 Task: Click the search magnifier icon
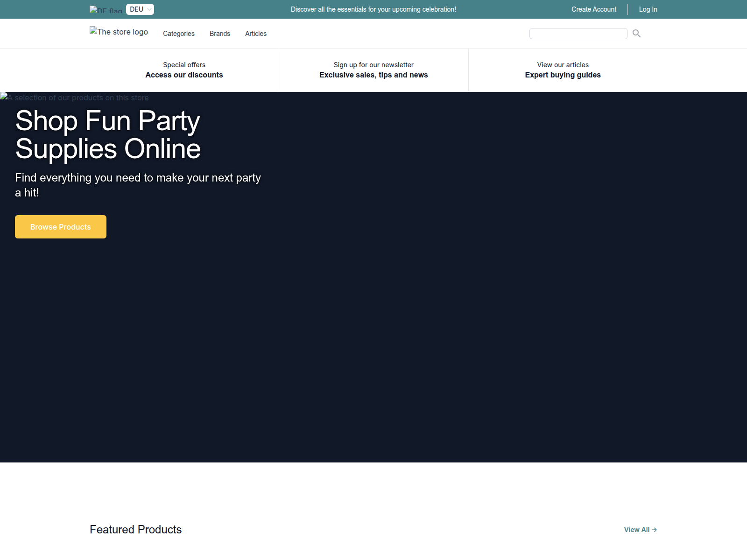tap(636, 34)
